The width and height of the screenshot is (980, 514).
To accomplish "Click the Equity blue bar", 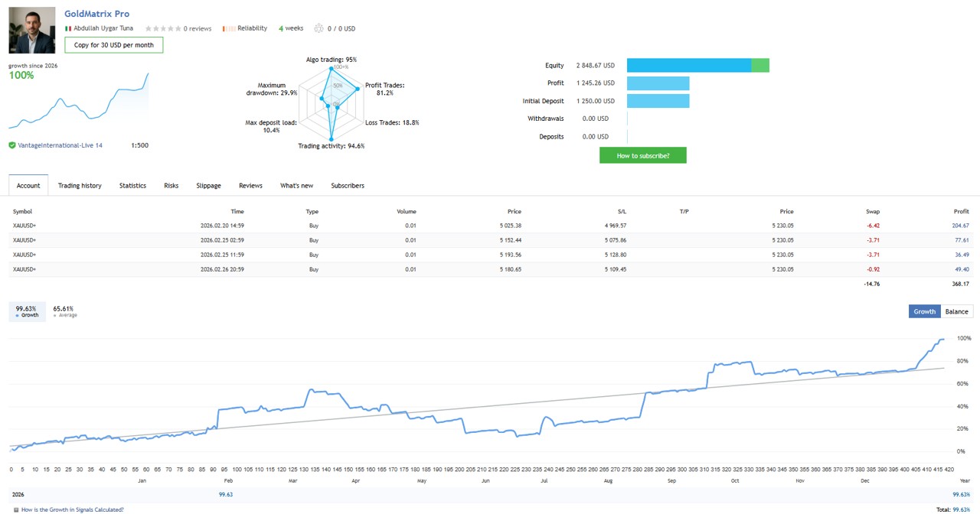I will (x=689, y=66).
